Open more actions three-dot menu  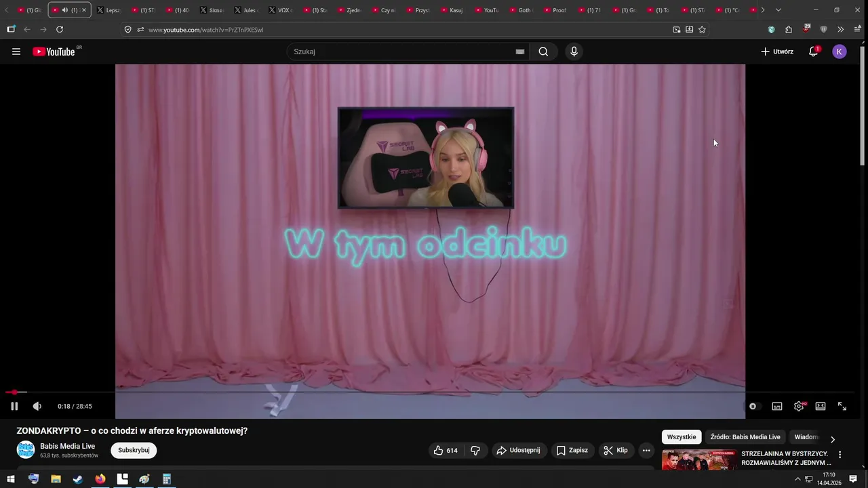646,450
